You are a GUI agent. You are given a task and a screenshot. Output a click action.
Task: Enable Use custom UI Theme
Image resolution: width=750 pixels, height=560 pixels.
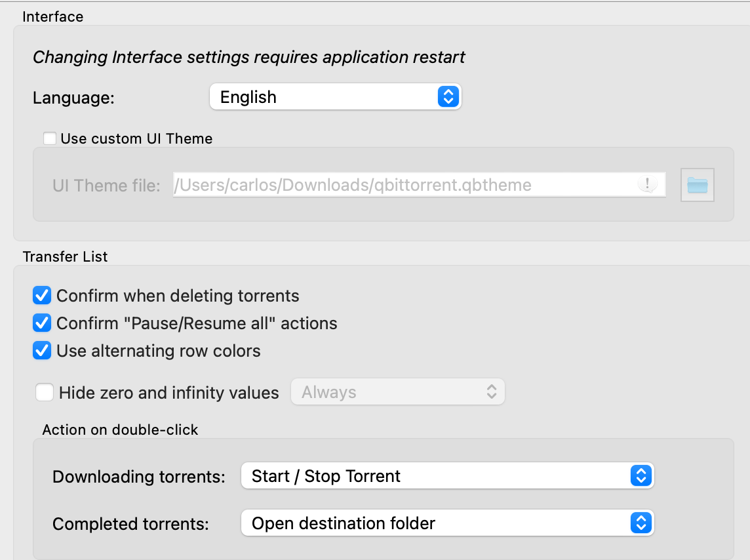coord(50,138)
